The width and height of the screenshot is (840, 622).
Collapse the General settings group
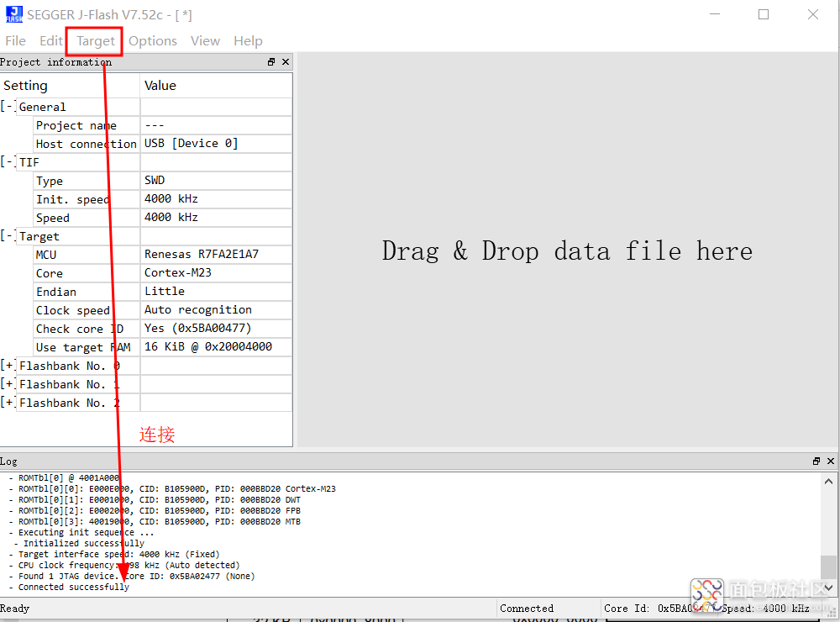point(8,107)
